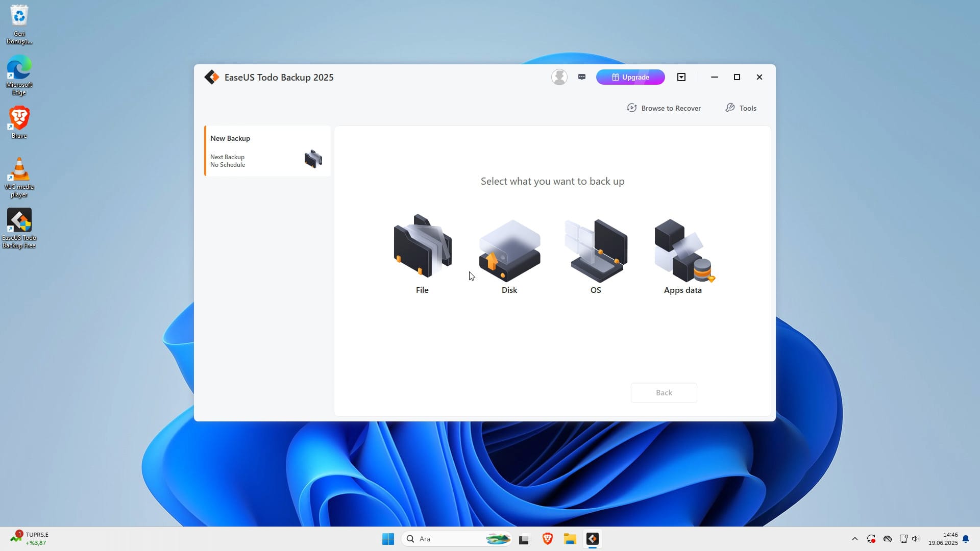Open the user account avatar

coord(559,77)
